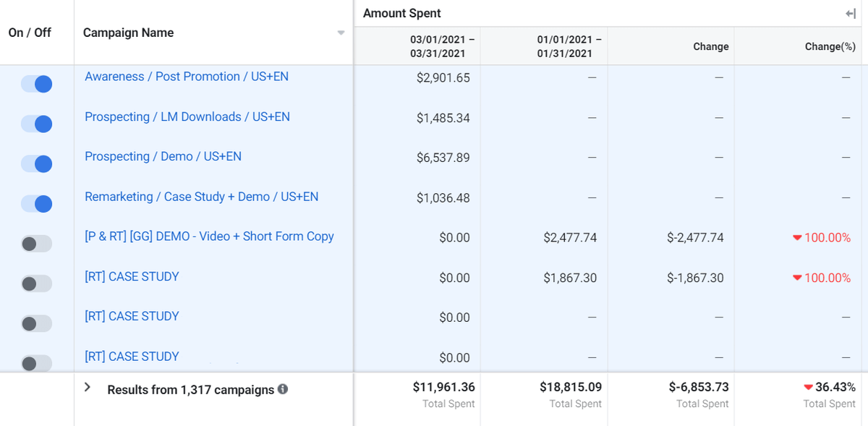Open Awareness / Post Promotion / US+EN campaign link
The height and width of the screenshot is (426, 868).
point(187,77)
